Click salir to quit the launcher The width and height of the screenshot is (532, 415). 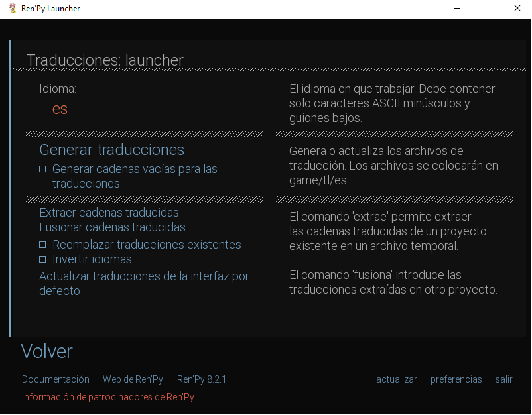[x=503, y=379]
